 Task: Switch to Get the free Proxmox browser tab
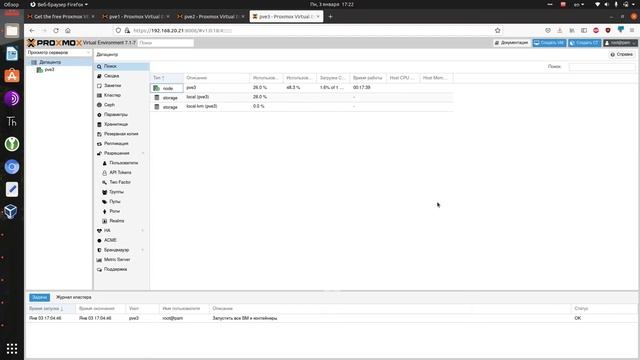coord(60,17)
